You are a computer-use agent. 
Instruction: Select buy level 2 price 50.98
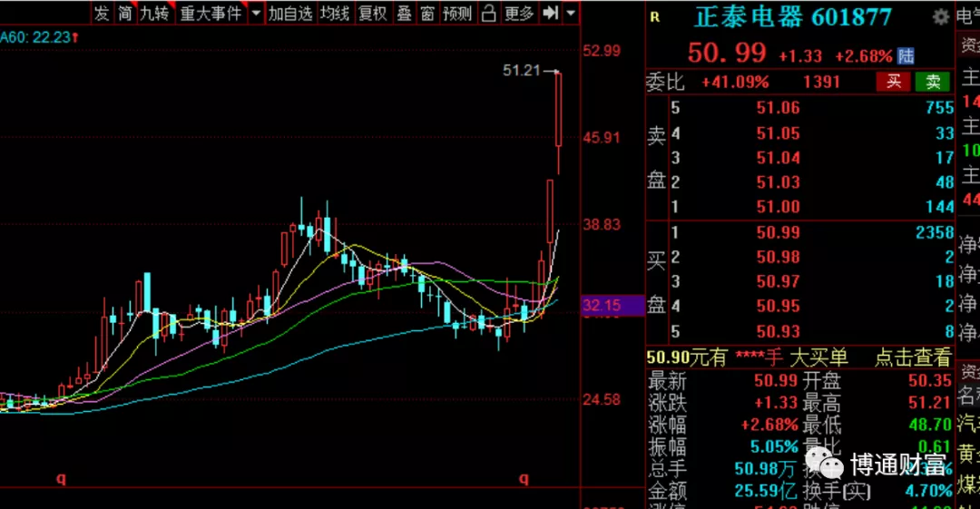(778, 257)
